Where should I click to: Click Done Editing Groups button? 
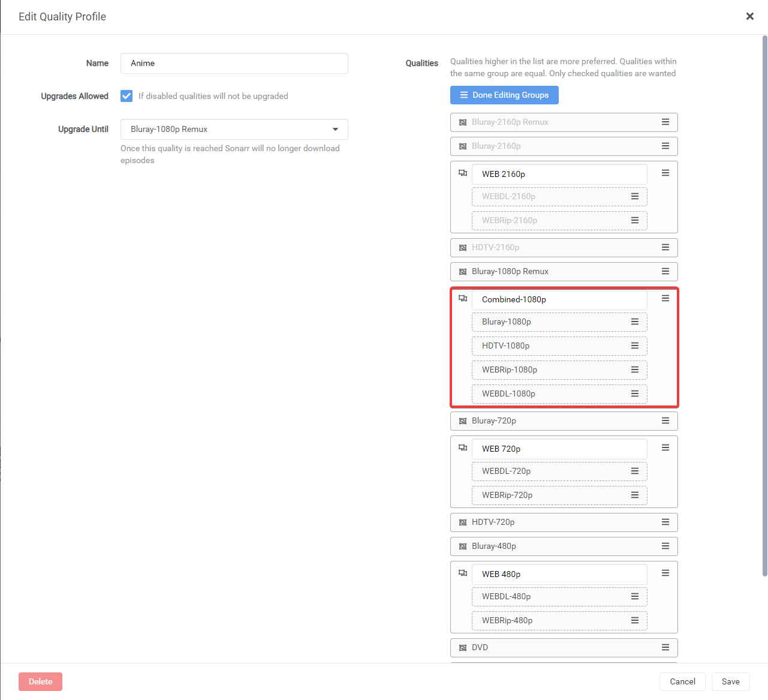[504, 95]
